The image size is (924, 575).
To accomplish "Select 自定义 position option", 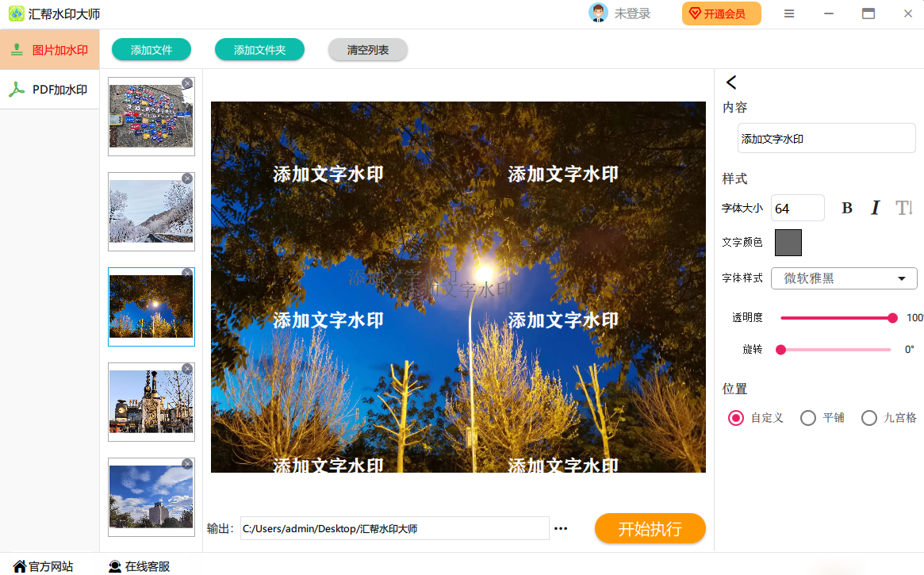I will 735,418.
